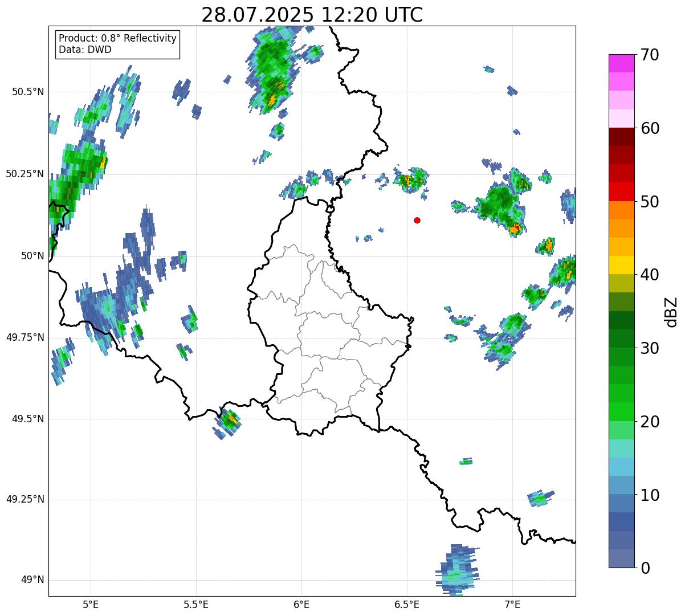
Task: Click the latitude label "49.75°N"
Action: 25,337
